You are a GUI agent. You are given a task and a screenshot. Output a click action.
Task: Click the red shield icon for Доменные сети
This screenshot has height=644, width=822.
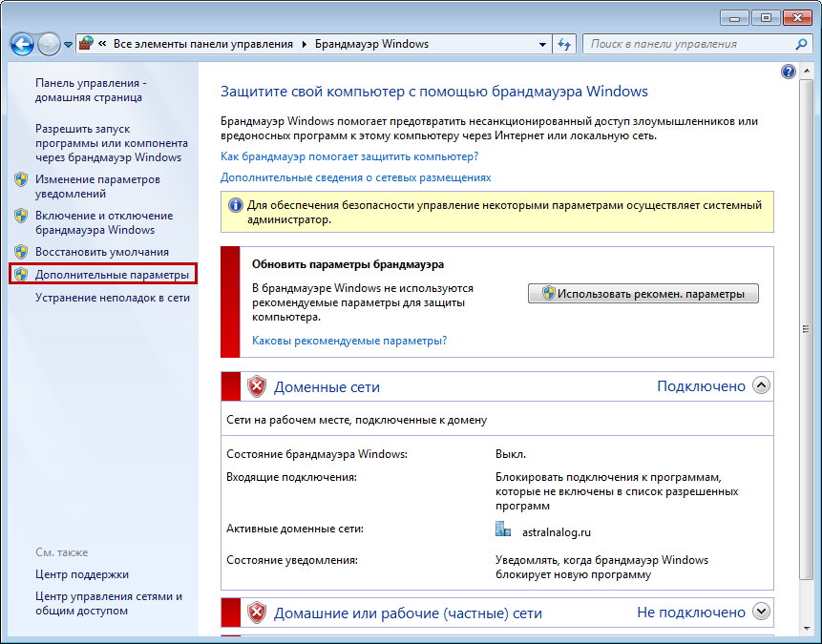(x=257, y=386)
